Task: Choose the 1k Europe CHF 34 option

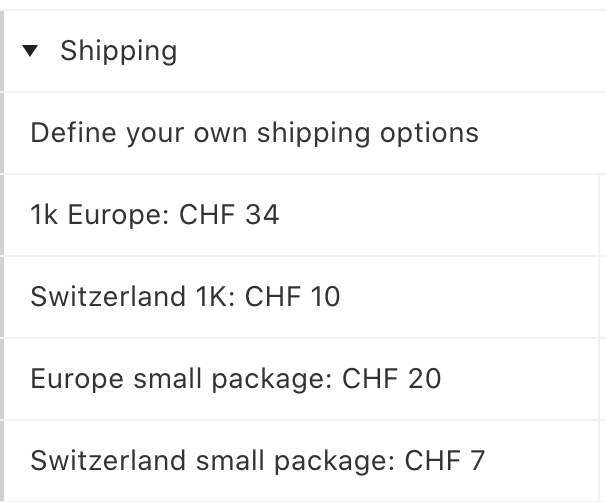Action: coord(154,215)
